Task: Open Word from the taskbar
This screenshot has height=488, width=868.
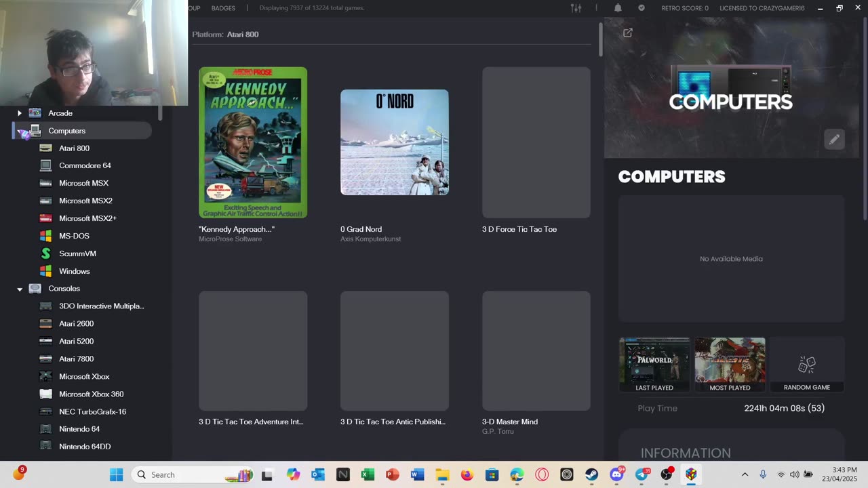Action: [x=417, y=474]
